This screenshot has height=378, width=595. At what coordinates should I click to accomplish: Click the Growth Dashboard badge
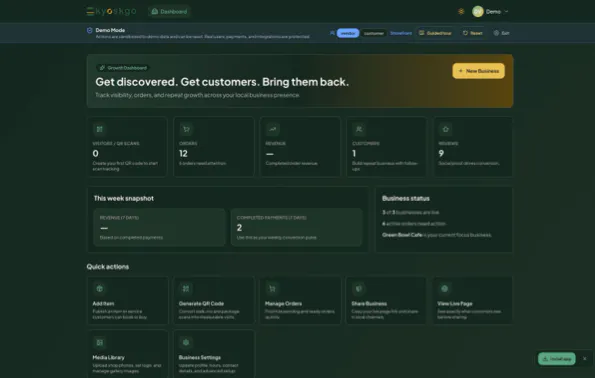(123, 68)
